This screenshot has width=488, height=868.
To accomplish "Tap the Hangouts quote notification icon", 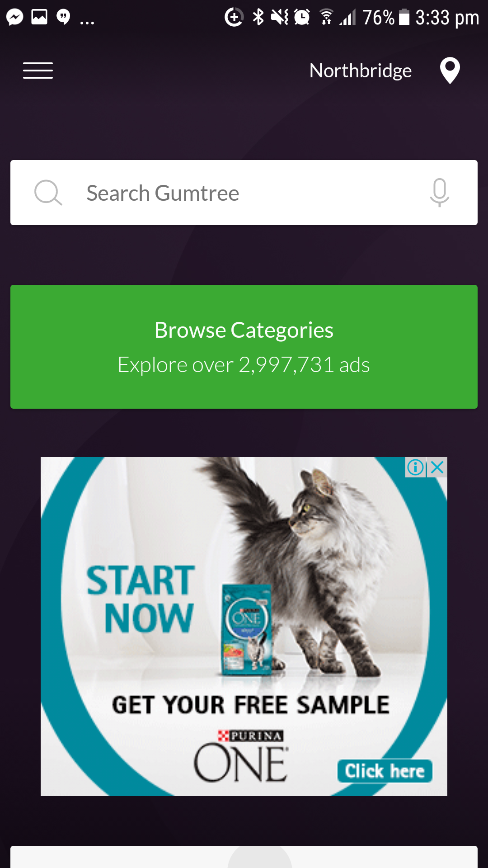I will (x=63, y=17).
